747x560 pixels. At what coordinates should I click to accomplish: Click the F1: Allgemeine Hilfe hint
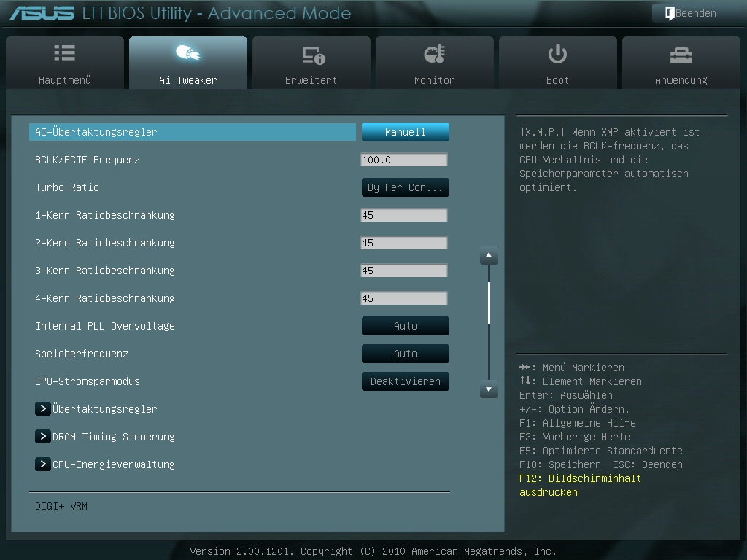tap(578, 423)
